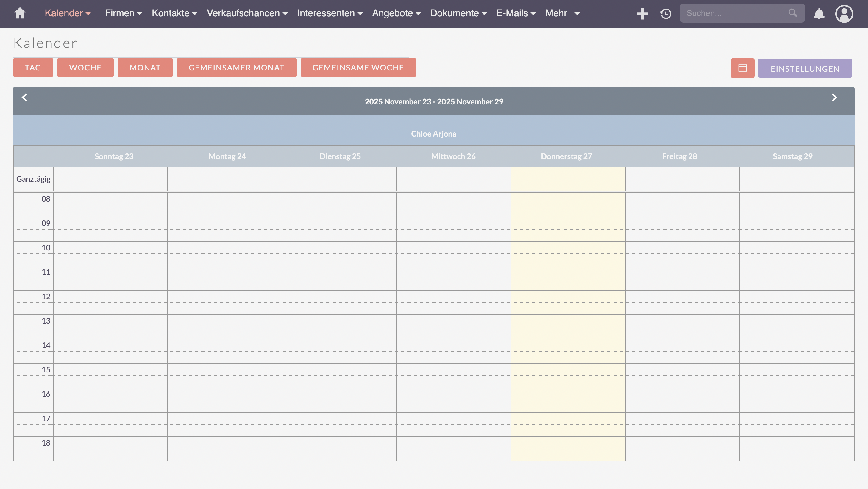Click Montag 24 all-day Ganztägig cell
Screen dimensions: 868x489
(x=224, y=179)
